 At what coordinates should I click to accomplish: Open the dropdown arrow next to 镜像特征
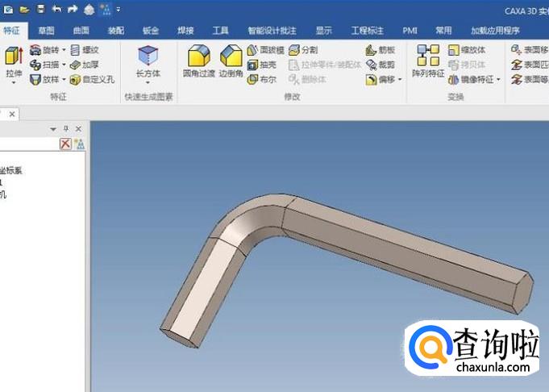click(x=498, y=80)
